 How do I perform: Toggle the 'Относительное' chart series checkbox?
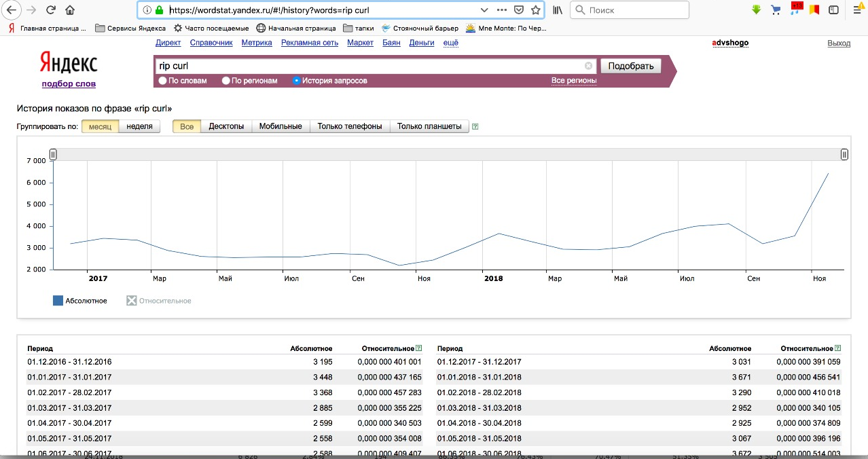click(x=132, y=301)
